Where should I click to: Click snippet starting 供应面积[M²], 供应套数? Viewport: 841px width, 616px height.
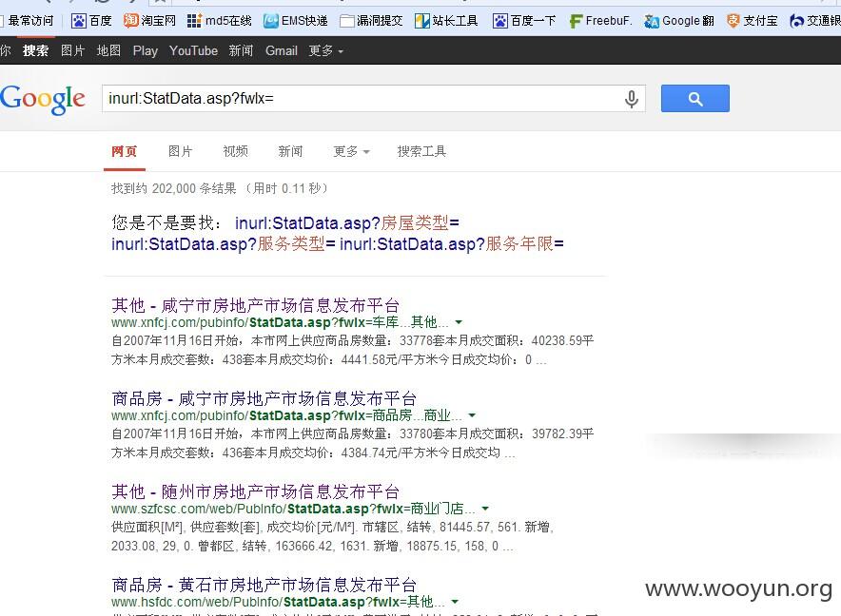[x=333, y=537]
